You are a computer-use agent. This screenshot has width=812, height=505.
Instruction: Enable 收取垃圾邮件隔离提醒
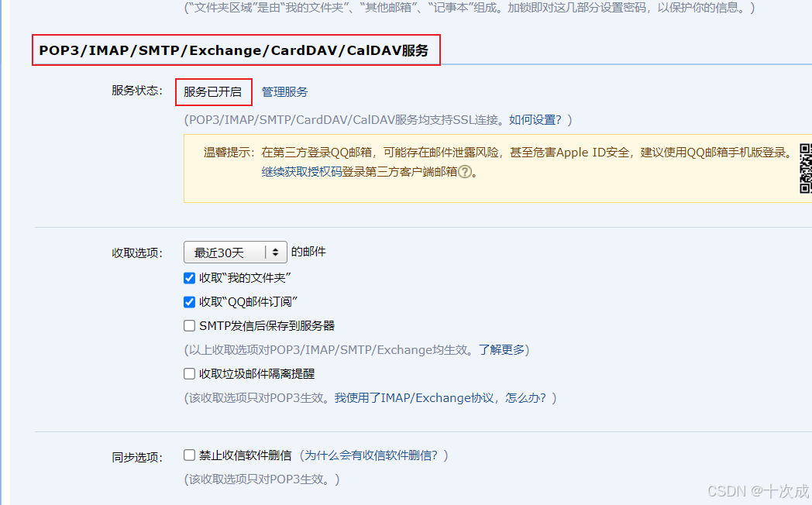point(189,373)
